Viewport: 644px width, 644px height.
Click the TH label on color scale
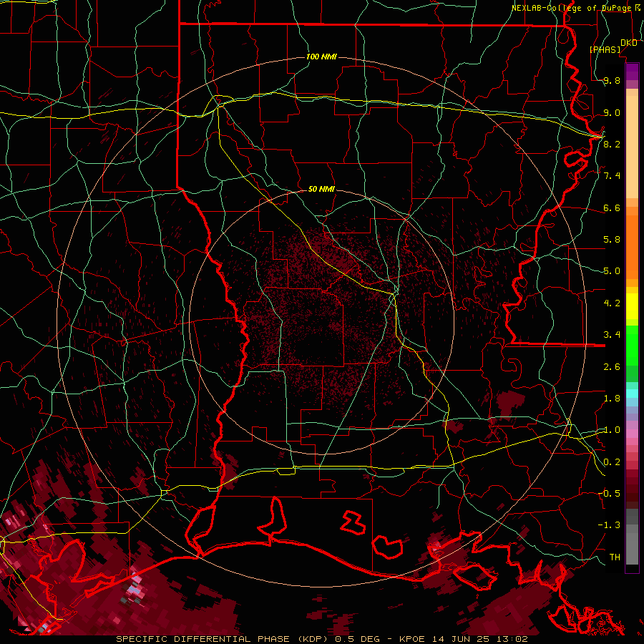[x=615, y=557]
